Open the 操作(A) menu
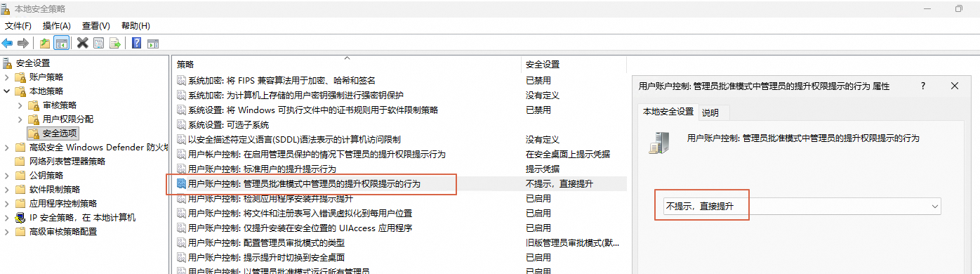 coord(57,25)
